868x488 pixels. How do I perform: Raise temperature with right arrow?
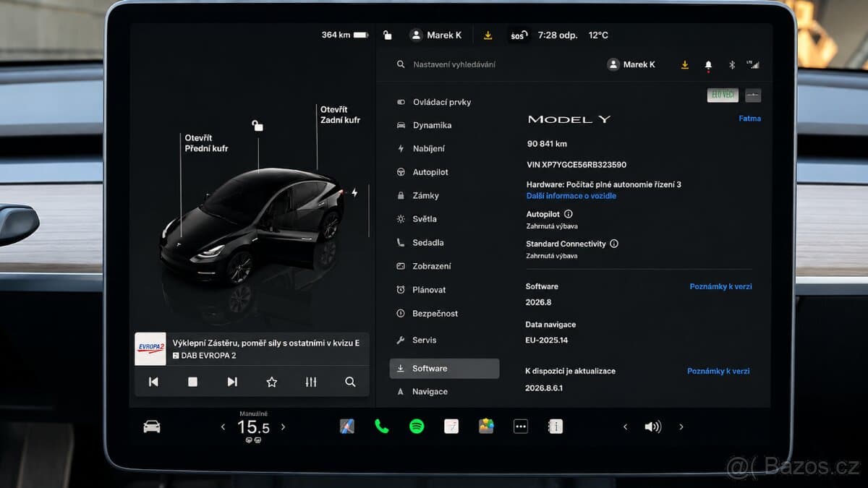click(x=283, y=427)
